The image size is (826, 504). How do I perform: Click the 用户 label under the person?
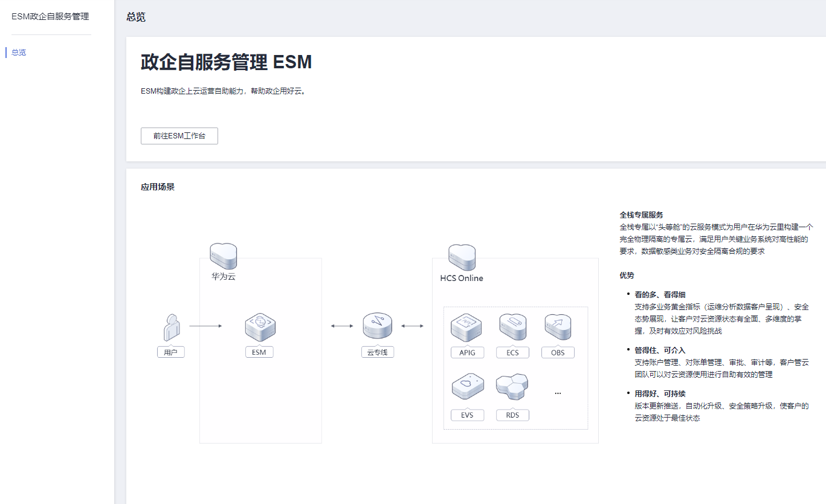click(x=170, y=352)
